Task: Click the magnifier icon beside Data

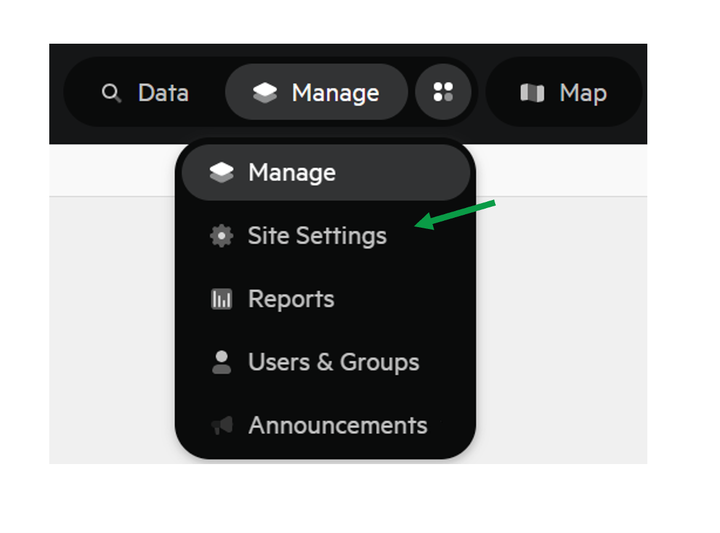Action: click(112, 93)
